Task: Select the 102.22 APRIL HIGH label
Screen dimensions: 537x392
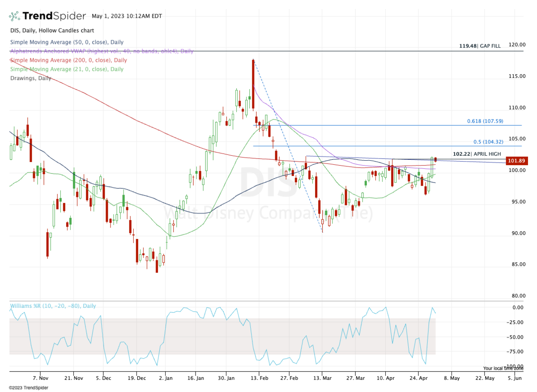Action: 477,153
